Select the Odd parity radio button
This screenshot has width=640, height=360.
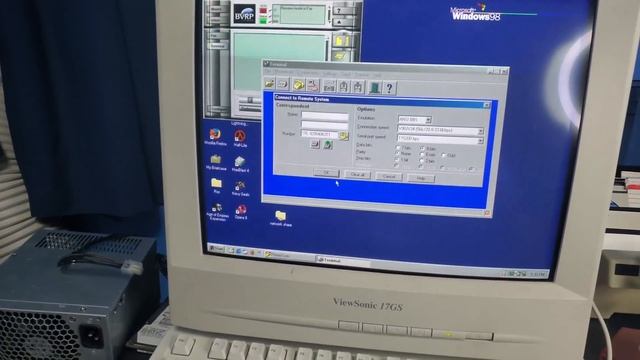click(x=444, y=156)
